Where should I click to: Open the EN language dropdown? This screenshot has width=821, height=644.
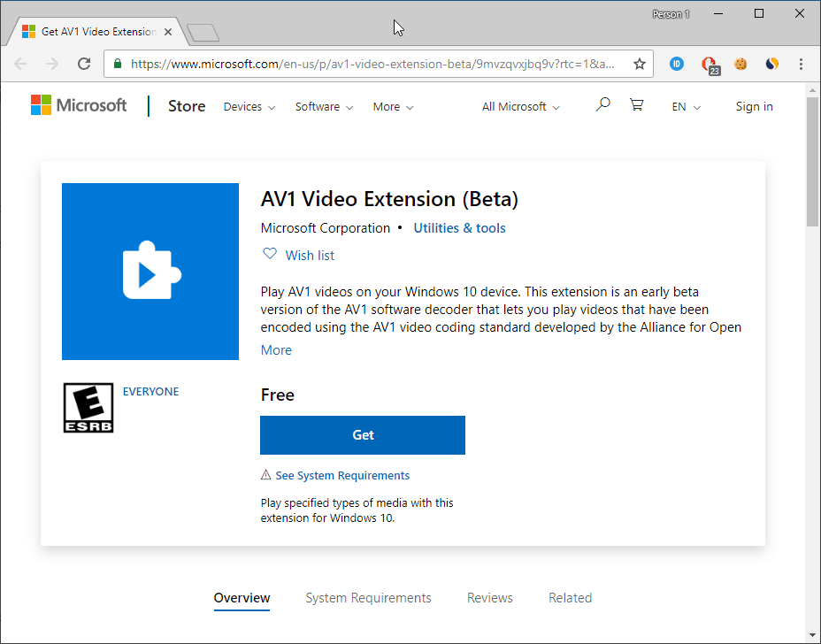[686, 107]
